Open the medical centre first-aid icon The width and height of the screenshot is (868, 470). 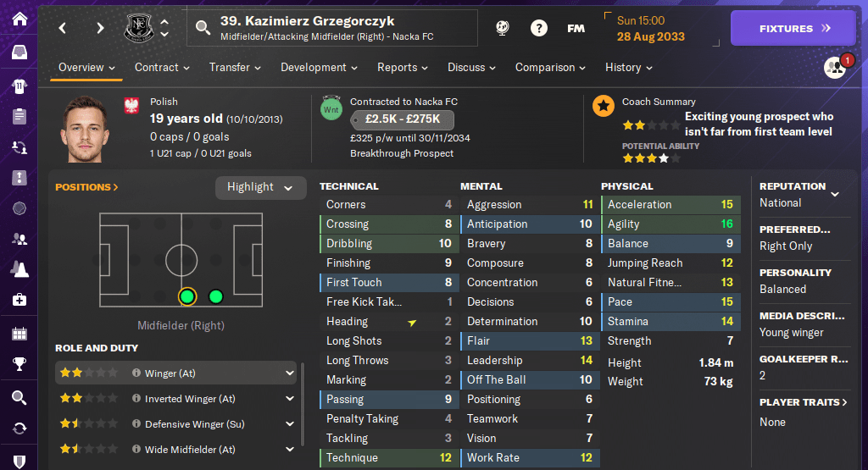(19, 300)
